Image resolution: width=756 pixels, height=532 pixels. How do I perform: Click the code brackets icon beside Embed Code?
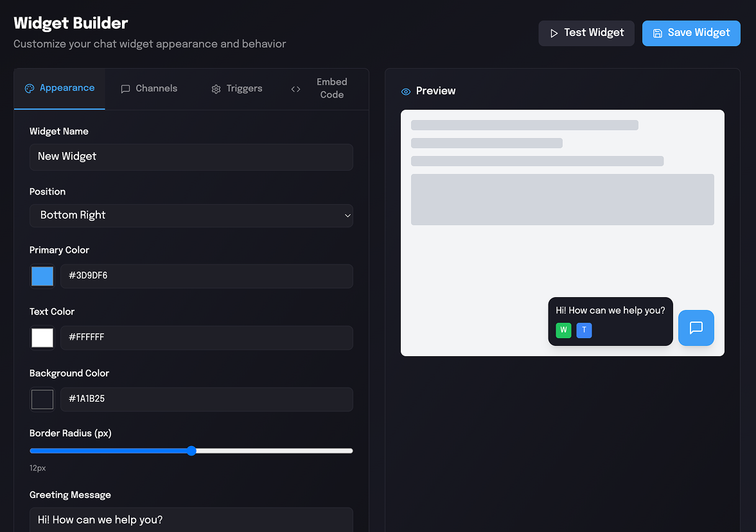pos(295,89)
